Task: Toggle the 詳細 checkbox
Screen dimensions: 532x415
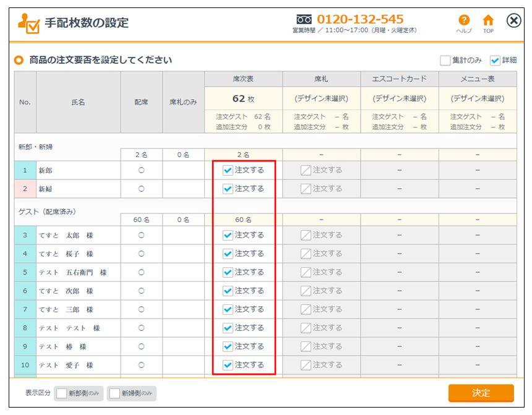Action: (495, 61)
